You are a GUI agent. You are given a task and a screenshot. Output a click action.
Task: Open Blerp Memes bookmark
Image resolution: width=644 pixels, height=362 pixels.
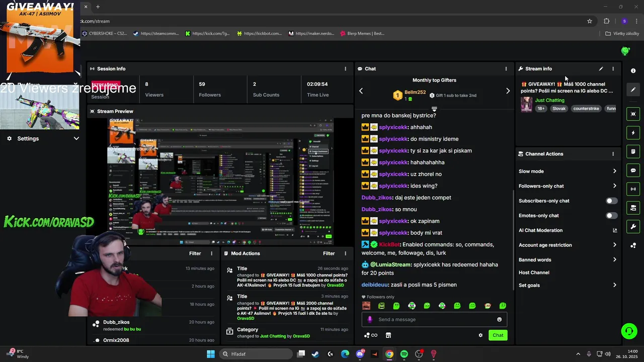tap(362, 34)
